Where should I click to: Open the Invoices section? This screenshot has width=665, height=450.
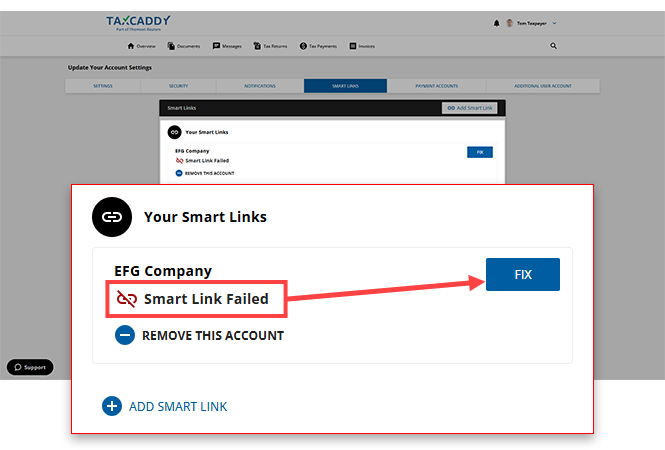tap(362, 46)
